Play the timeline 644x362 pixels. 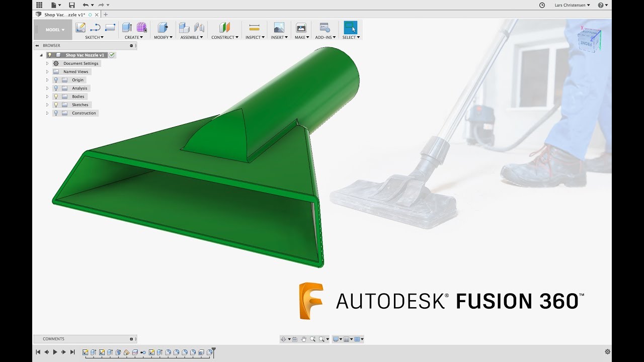pos(55,352)
